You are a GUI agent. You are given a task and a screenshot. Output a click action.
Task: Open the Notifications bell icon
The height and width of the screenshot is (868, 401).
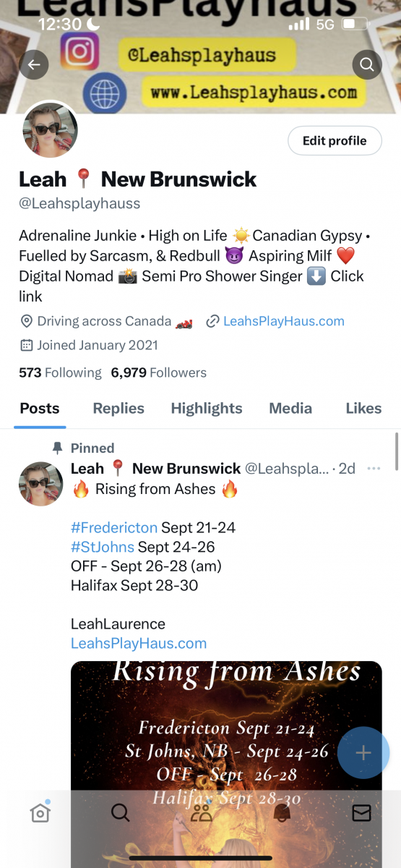pos(282,813)
